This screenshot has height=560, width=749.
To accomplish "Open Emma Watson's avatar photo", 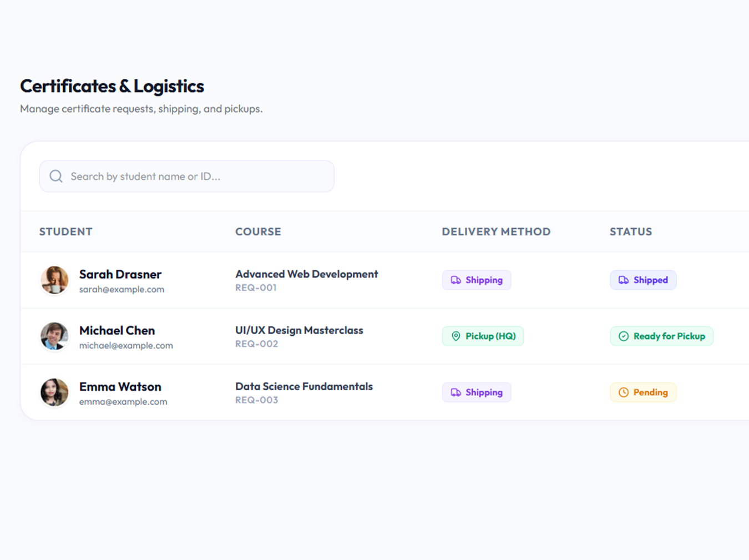I will [54, 392].
